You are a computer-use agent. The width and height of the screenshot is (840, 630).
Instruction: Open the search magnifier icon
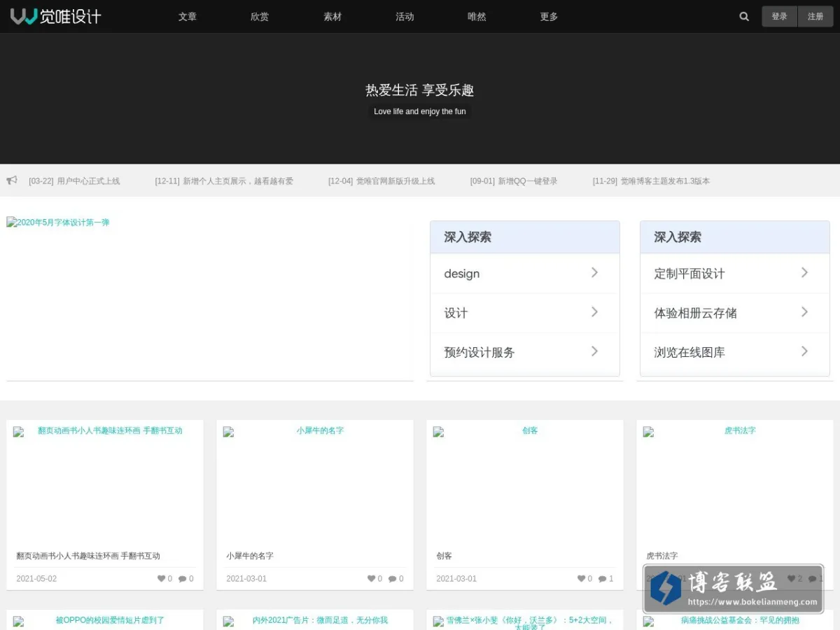pyautogui.click(x=744, y=17)
